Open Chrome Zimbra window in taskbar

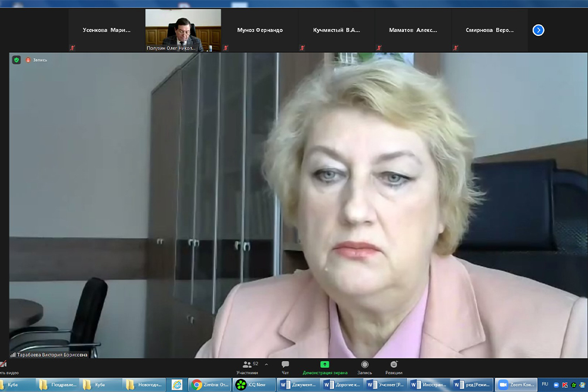click(209, 384)
